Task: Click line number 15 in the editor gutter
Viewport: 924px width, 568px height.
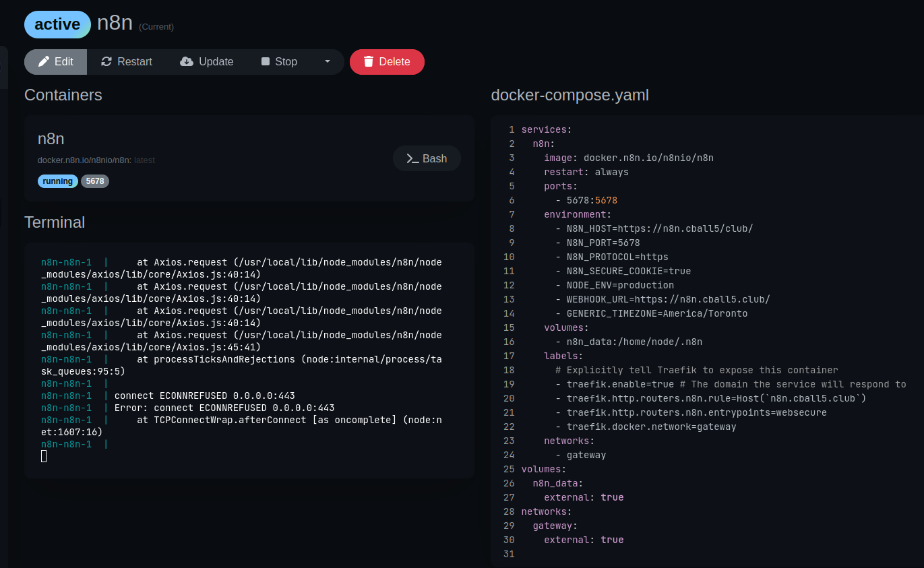Action: pos(509,327)
